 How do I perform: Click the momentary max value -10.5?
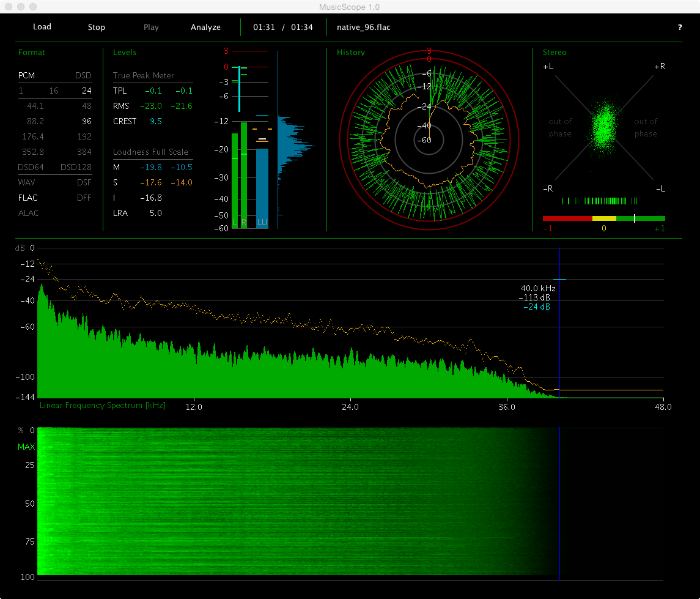(x=181, y=167)
